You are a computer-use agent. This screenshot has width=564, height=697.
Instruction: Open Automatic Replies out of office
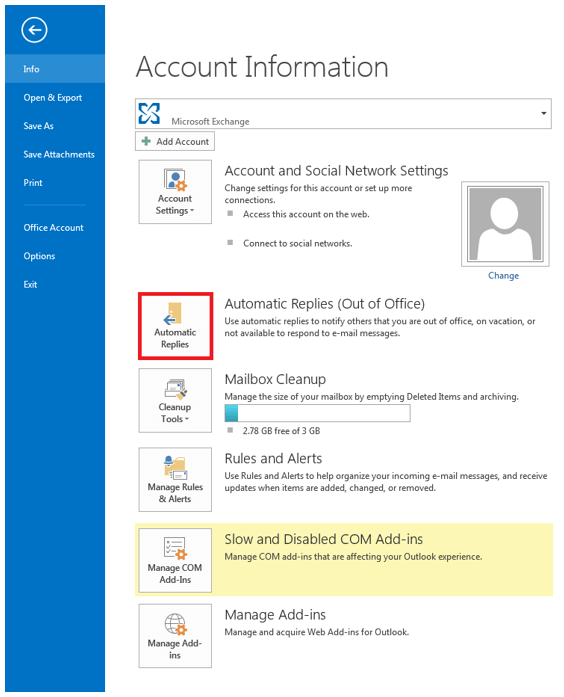175,326
